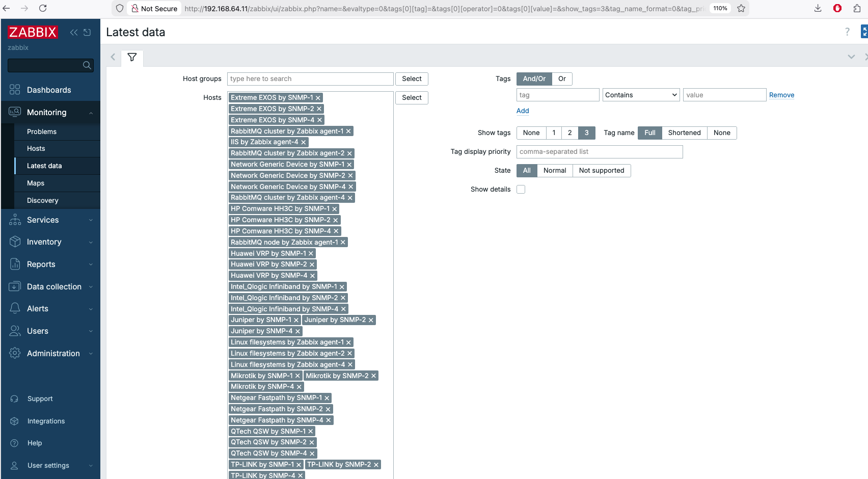Click the filter funnel icon tab
This screenshot has height=479, width=868.
[x=132, y=57]
